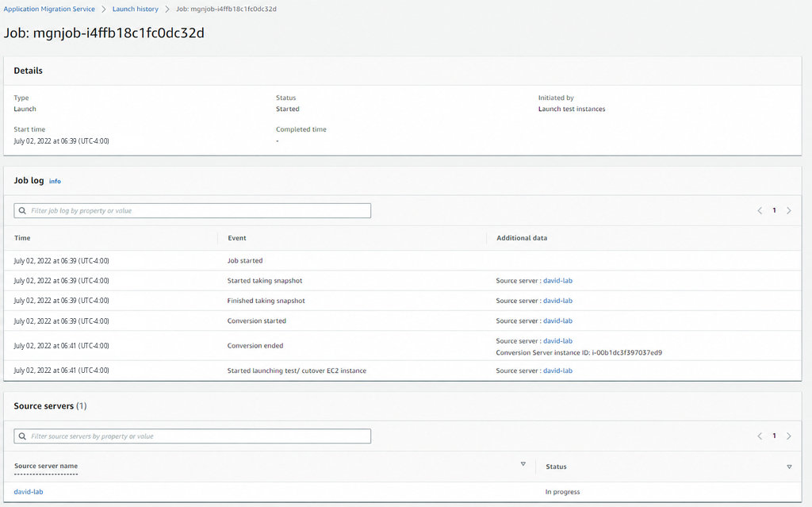The image size is (812, 507).
Task: Open david-lab link in Finished taking snapshot row
Action: point(557,301)
